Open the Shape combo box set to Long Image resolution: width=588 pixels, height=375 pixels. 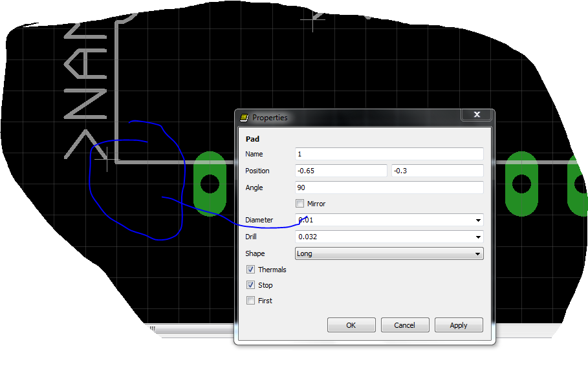(389, 253)
